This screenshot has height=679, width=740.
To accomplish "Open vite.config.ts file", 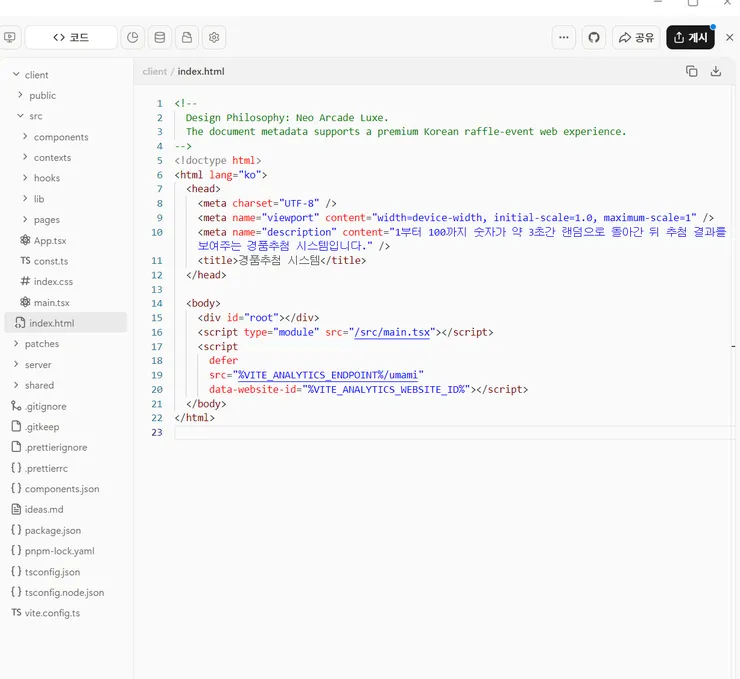I will coord(52,613).
